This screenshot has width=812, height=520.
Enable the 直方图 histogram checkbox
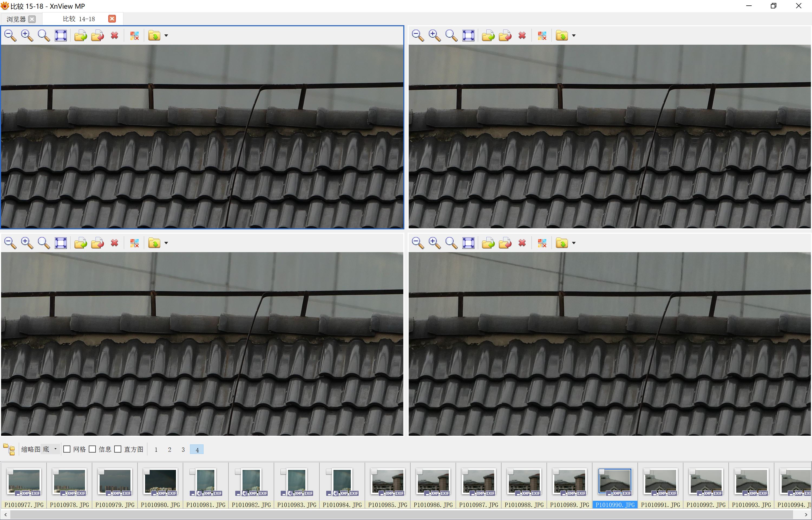click(x=118, y=449)
